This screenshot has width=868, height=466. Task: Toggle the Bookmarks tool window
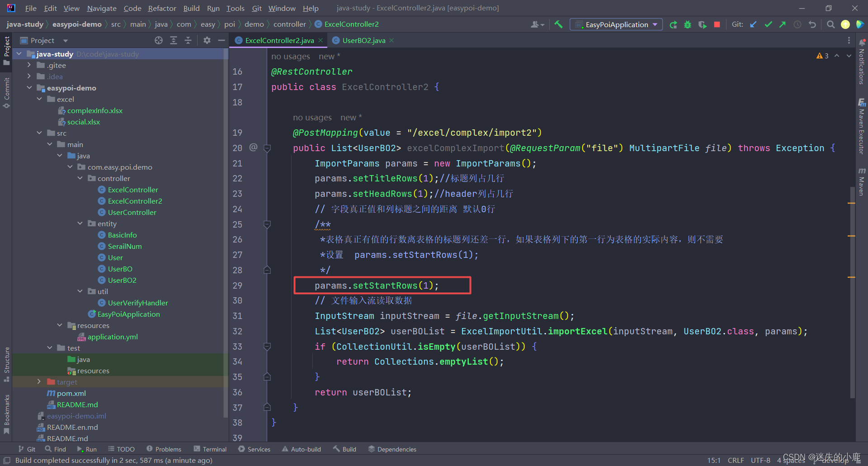coord(6,414)
